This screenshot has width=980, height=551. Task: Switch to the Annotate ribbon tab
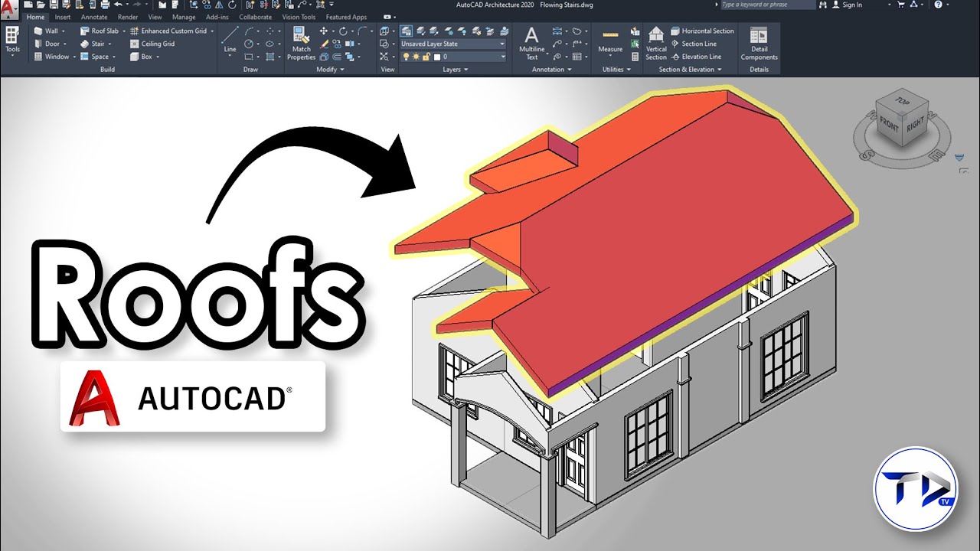click(94, 17)
